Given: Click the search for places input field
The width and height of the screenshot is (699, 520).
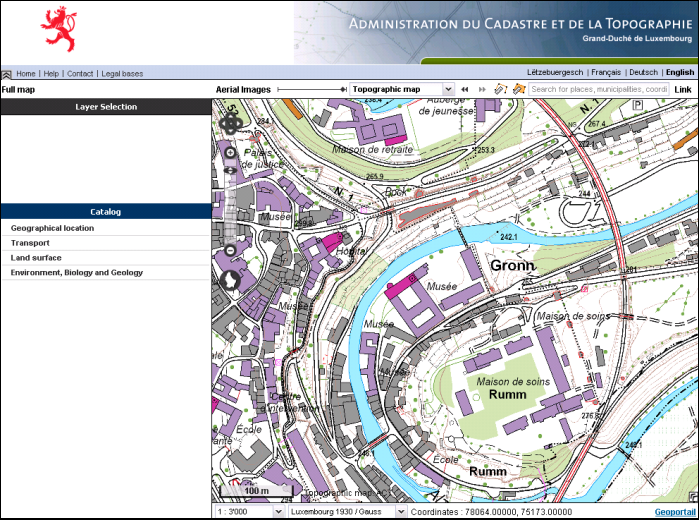Looking at the screenshot, I should point(598,89).
